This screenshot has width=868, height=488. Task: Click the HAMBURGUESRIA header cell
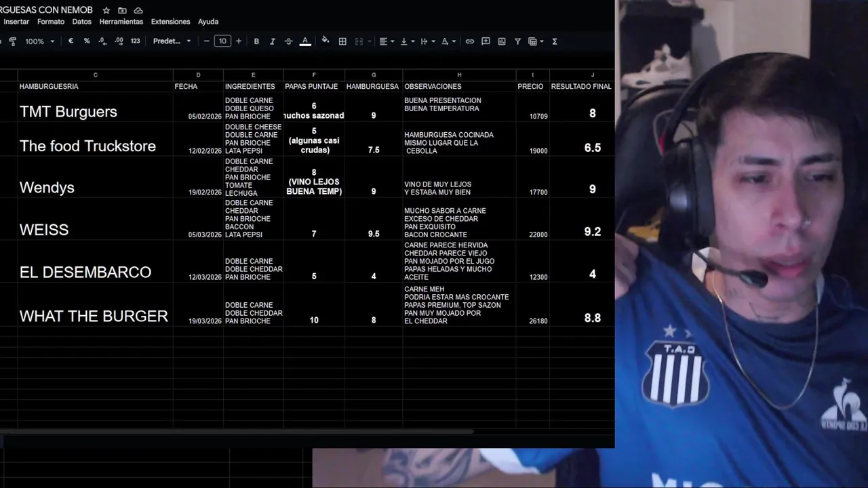pyautogui.click(x=95, y=87)
